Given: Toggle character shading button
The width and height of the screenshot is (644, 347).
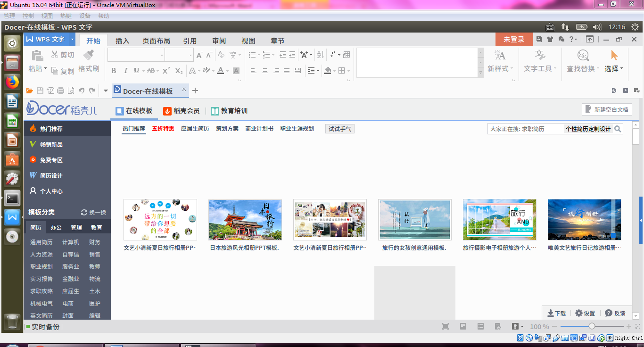Looking at the screenshot, I should [236, 71].
